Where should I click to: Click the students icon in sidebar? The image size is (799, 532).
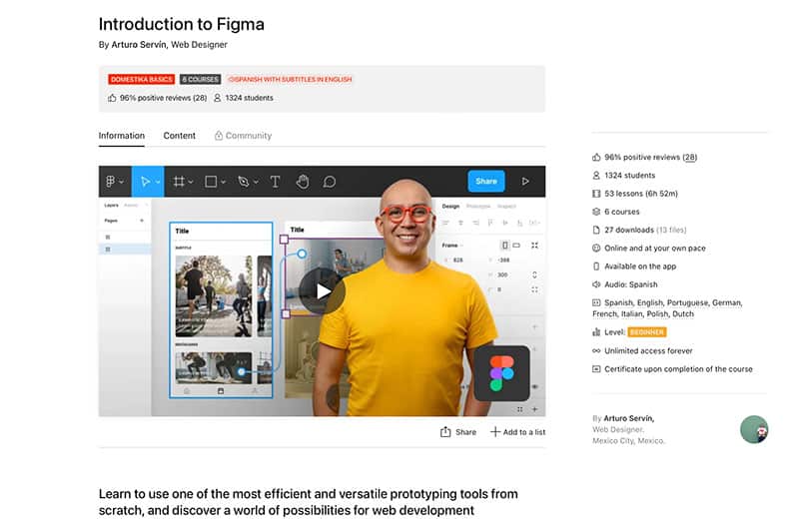click(x=596, y=175)
